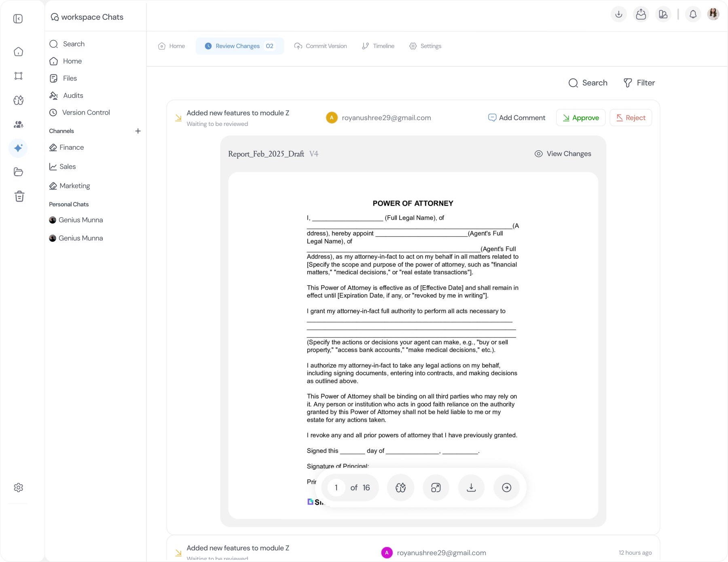Click Search above the review list
The height and width of the screenshot is (562, 728).
tap(588, 83)
